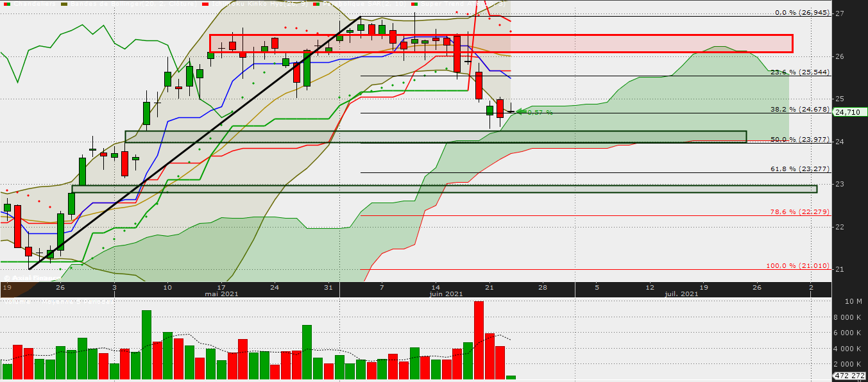Select the red resistance zone rectangle
This screenshot has height=382, width=868.
[x=501, y=44]
